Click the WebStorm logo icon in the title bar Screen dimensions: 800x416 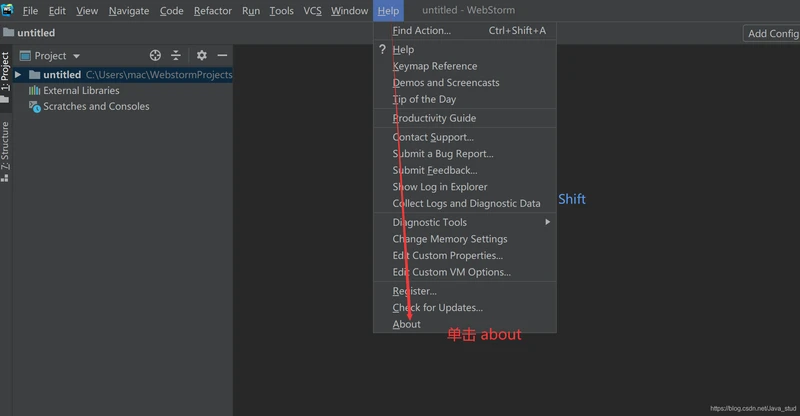tap(7, 11)
